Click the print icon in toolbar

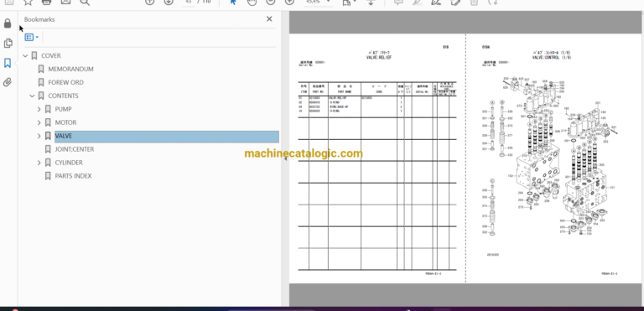[46, 2]
